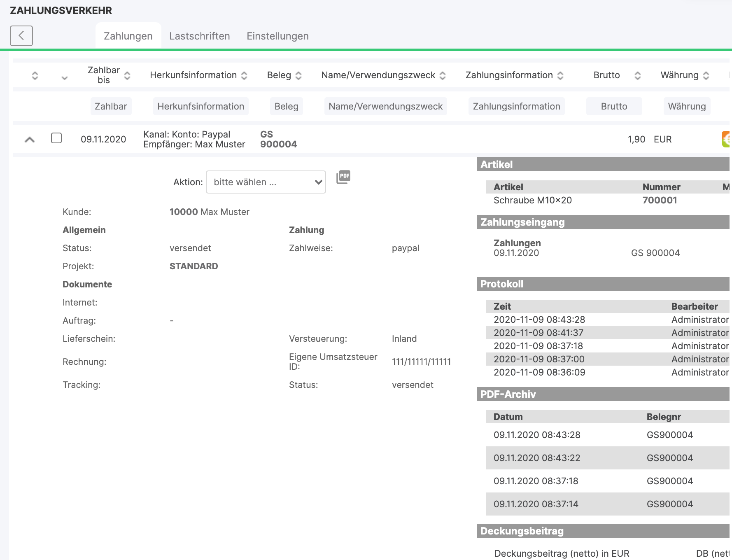Viewport: 732px width, 560px height.
Task: Click the orange euro icon in row
Action: pos(726,139)
